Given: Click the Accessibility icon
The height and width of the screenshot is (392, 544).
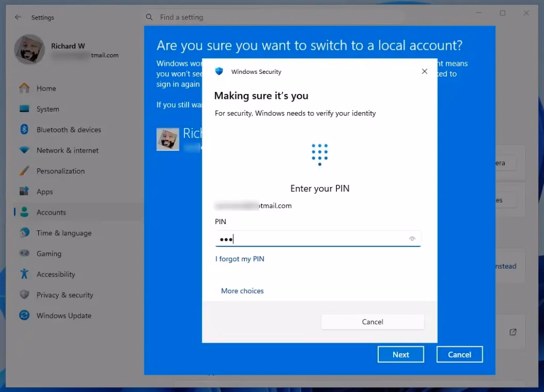Looking at the screenshot, I should click(24, 274).
